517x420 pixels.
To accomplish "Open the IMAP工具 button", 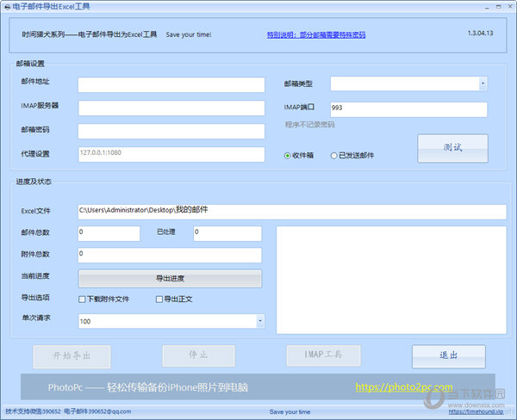I will tap(323, 355).
